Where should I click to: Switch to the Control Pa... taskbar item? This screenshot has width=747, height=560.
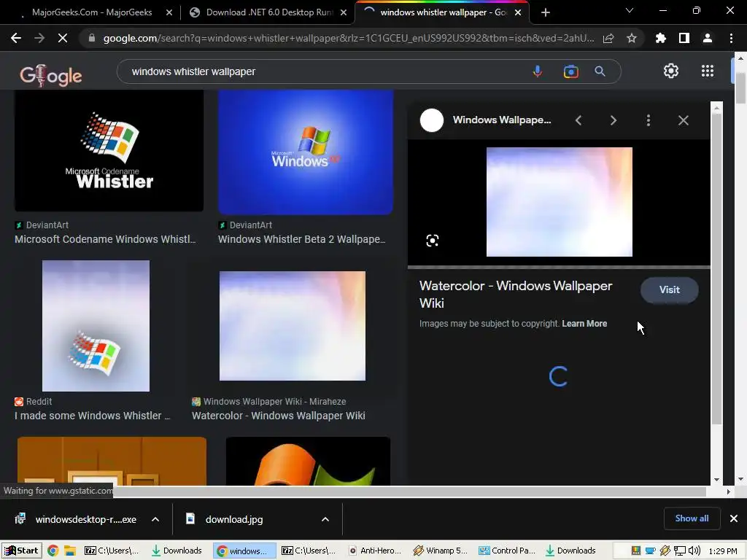click(x=507, y=551)
